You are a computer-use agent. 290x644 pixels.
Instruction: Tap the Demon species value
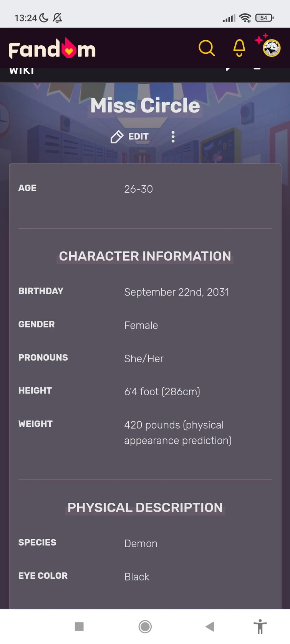point(141,543)
